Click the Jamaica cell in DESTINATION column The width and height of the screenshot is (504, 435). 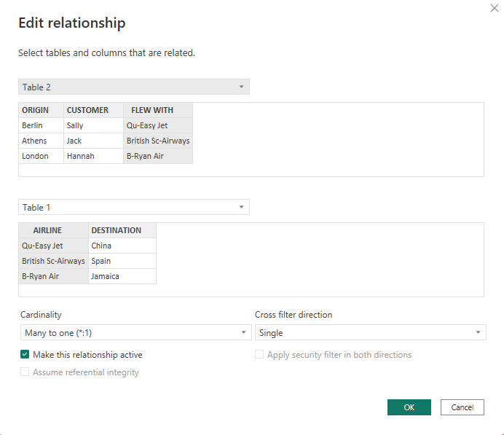point(105,276)
